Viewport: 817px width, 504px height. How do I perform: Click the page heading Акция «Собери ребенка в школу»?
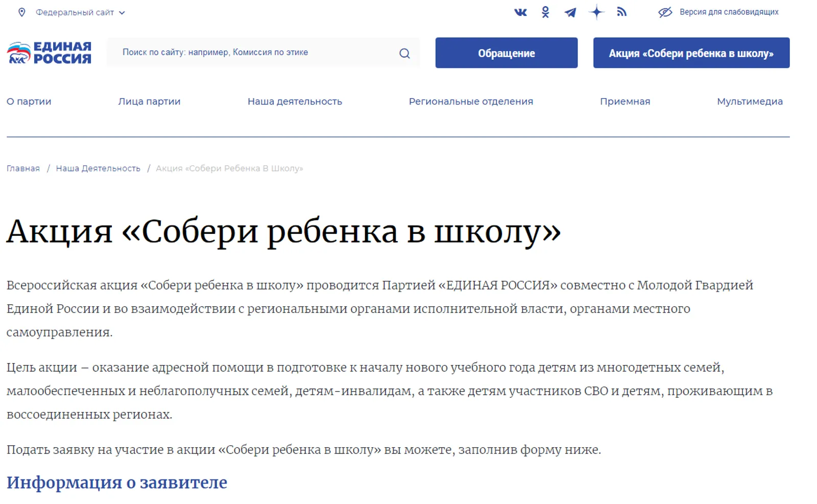coord(283,231)
